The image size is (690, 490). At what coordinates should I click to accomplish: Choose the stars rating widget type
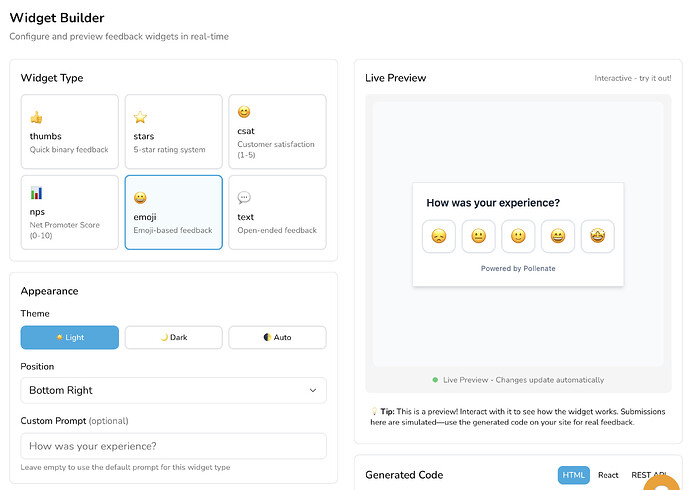pos(174,131)
